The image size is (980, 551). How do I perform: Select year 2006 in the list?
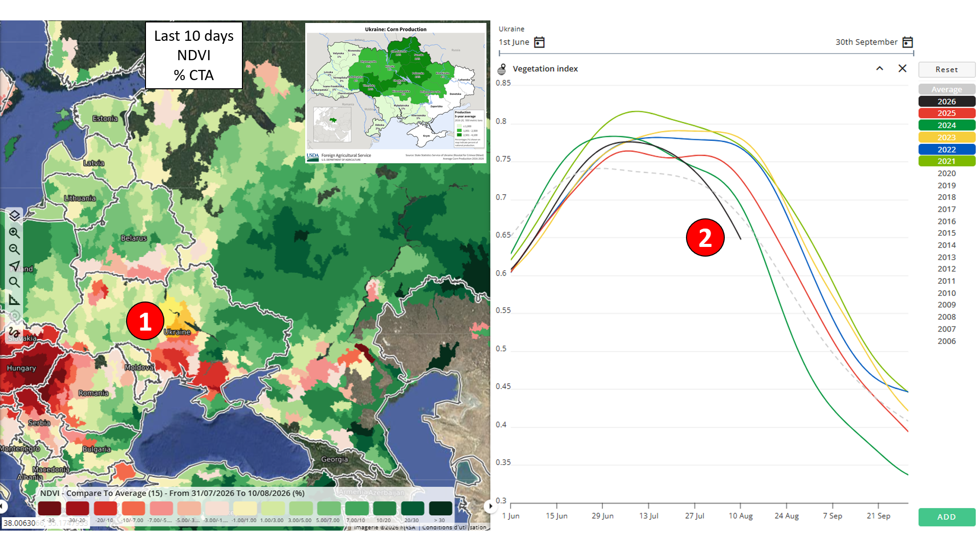pyautogui.click(x=947, y=341)
